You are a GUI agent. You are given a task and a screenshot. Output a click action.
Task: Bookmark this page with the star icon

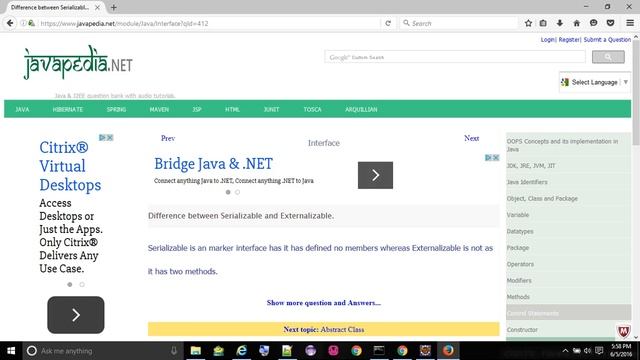tap(528, 23)
